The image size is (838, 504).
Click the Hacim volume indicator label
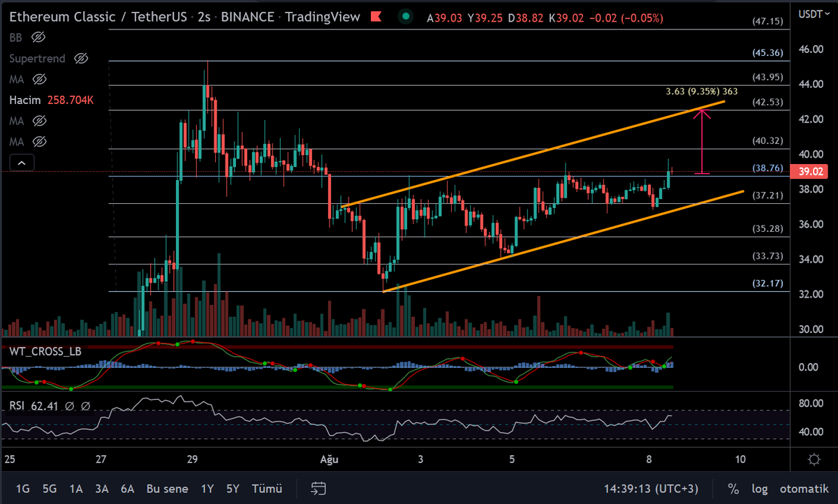pos(25,101)
